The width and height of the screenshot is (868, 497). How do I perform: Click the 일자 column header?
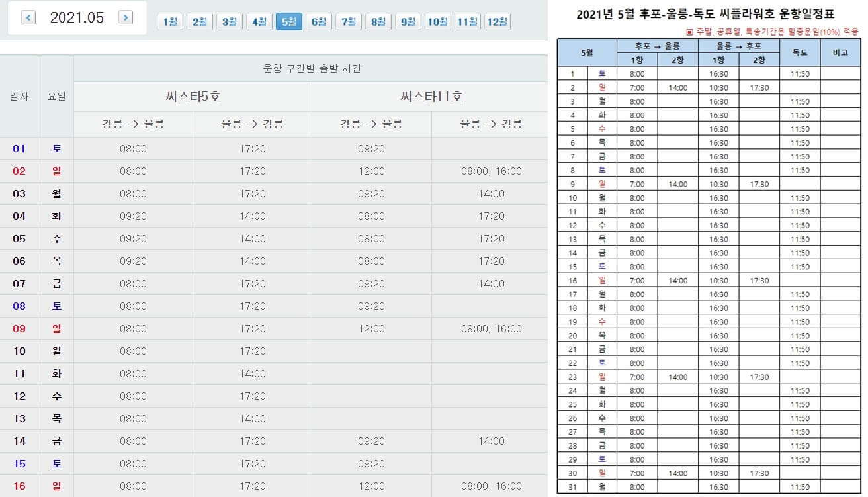click(x=20, y=97)
